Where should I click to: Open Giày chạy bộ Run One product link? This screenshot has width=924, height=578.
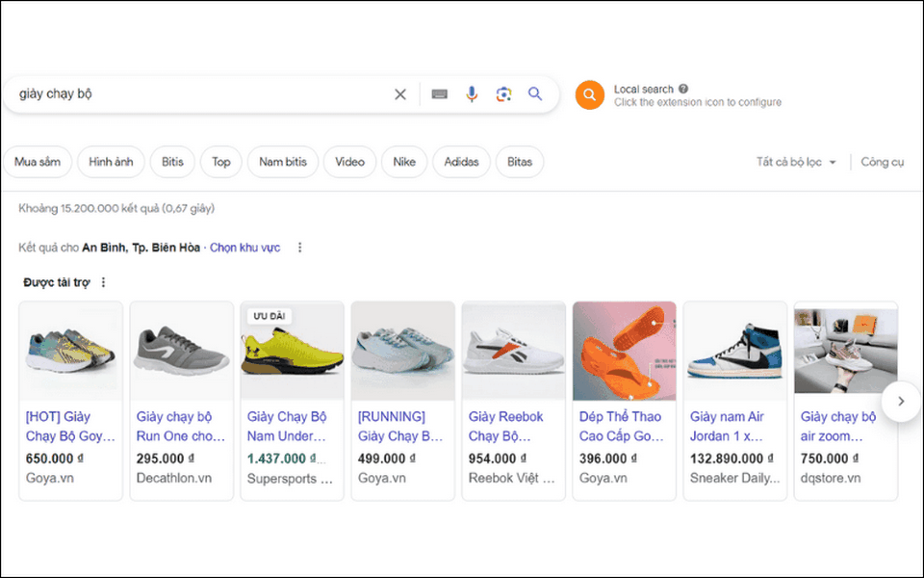[x=181, y=427]
